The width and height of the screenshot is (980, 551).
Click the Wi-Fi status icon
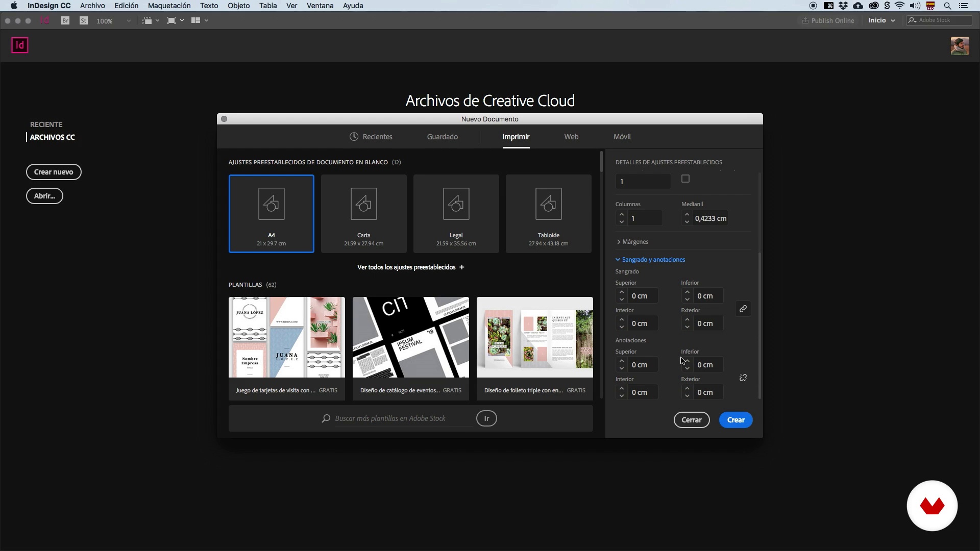[899, 6]
